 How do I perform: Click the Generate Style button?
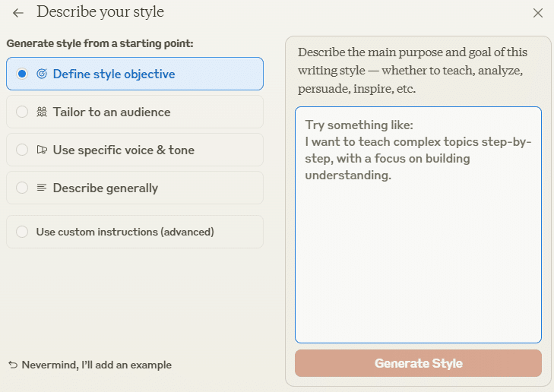[418, 363]
